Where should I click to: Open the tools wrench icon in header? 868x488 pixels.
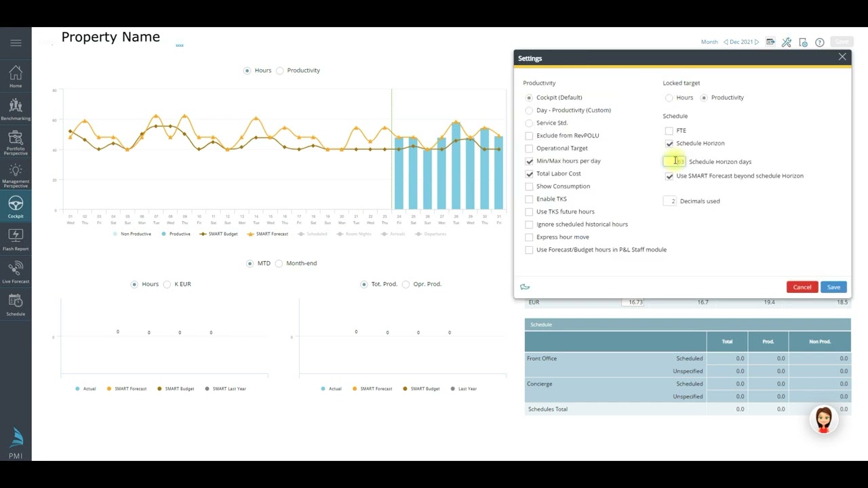[787, 42]
